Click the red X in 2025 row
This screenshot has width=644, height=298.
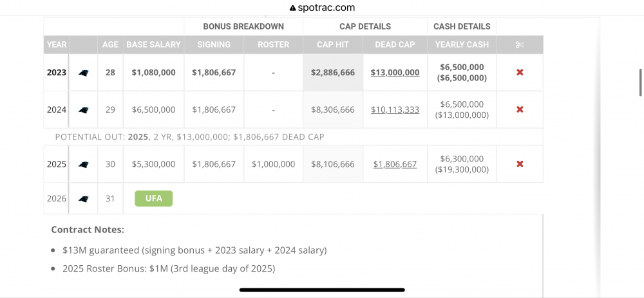[520, 164]
